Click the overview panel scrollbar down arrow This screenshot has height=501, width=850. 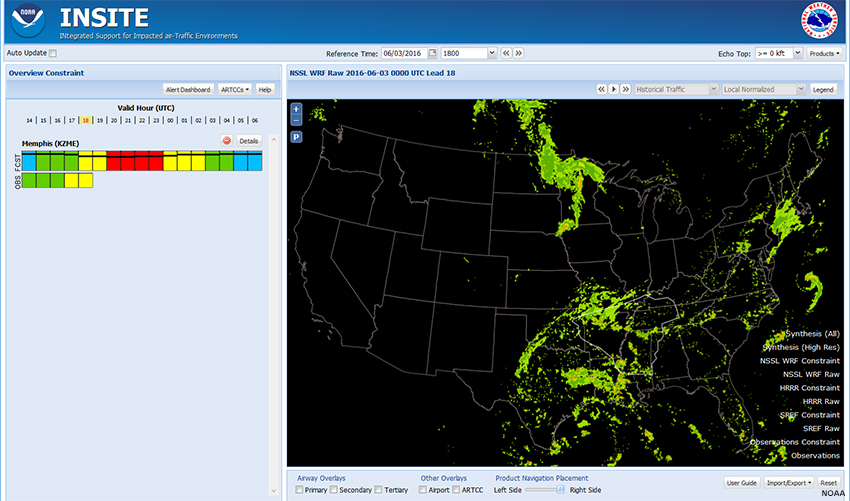tap(274, 491)
